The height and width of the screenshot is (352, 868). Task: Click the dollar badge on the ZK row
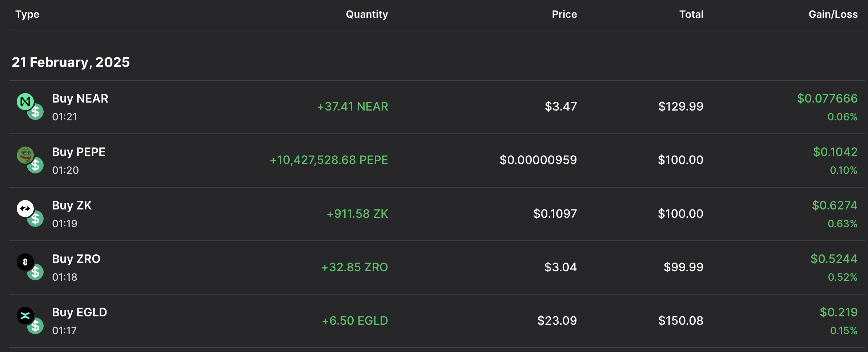pyautogui.click(x=36, y=219)
